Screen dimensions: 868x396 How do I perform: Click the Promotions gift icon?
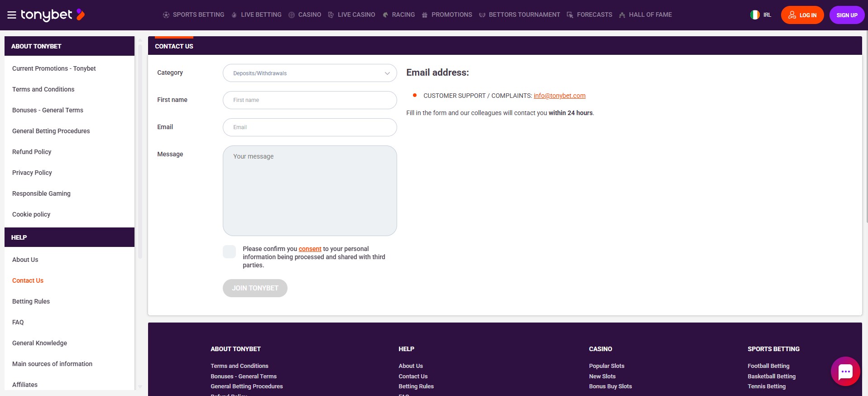pyautogui.click(x=425, y=15)
